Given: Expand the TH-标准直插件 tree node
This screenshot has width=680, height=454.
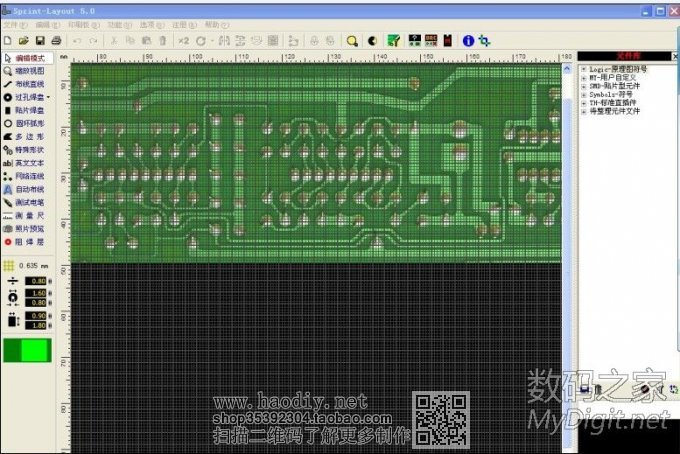Looking at the screenshot, I should pos(583,103).
